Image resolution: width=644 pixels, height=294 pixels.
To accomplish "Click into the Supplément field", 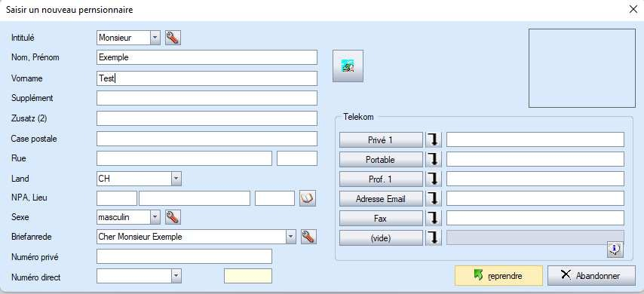I will point(207,98).
